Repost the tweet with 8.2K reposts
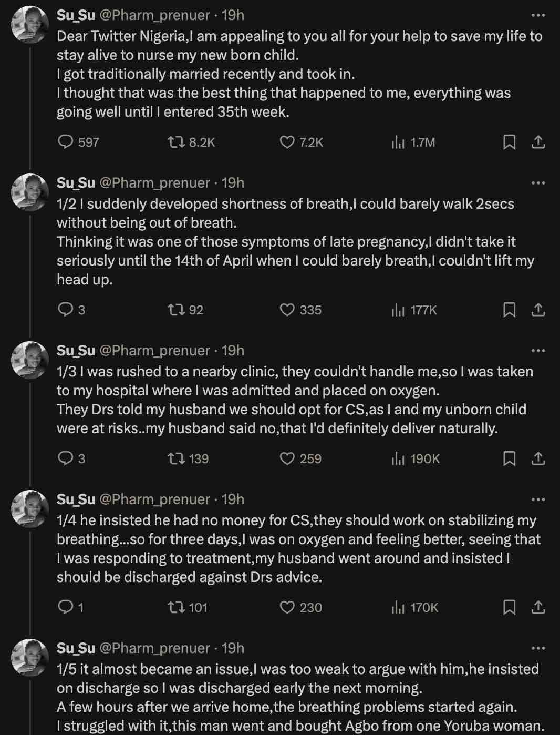Screen dimensions: 560x735 175,142
